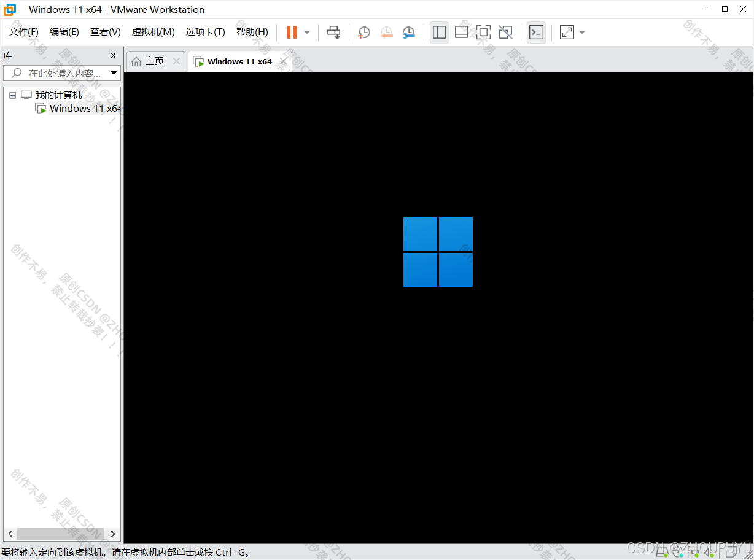Image resolution: width=754 pixels, height=560 pixels.
Task: Send Ctrl+Alt+Del to the virtual machine
Action: coord(333,33)
